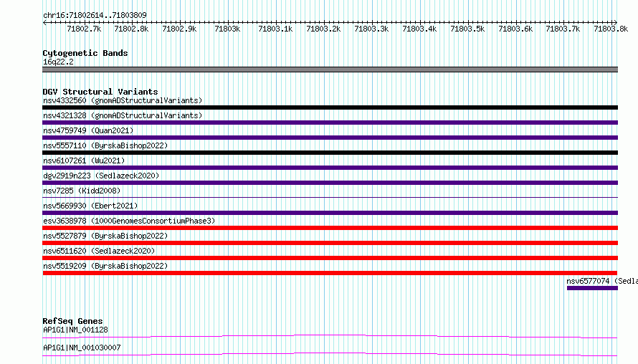
Task: Select the red bar under nsv6511620
Action: pyautogui.click(x=330, y=258)
